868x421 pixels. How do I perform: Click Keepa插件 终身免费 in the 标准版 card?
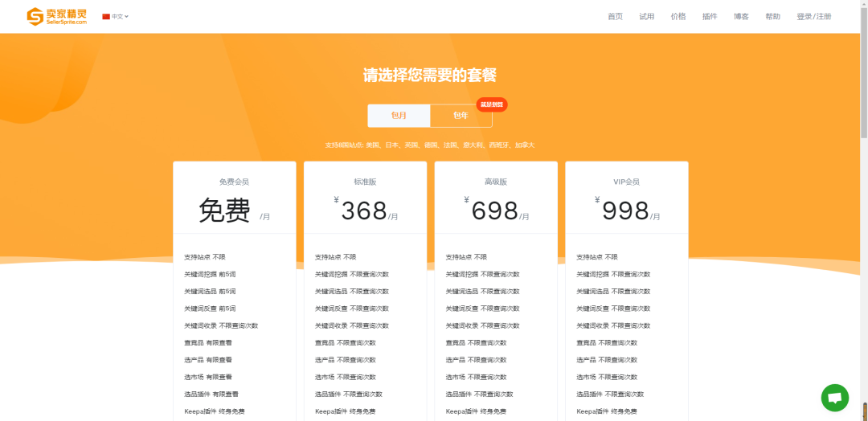pos(346,411)
